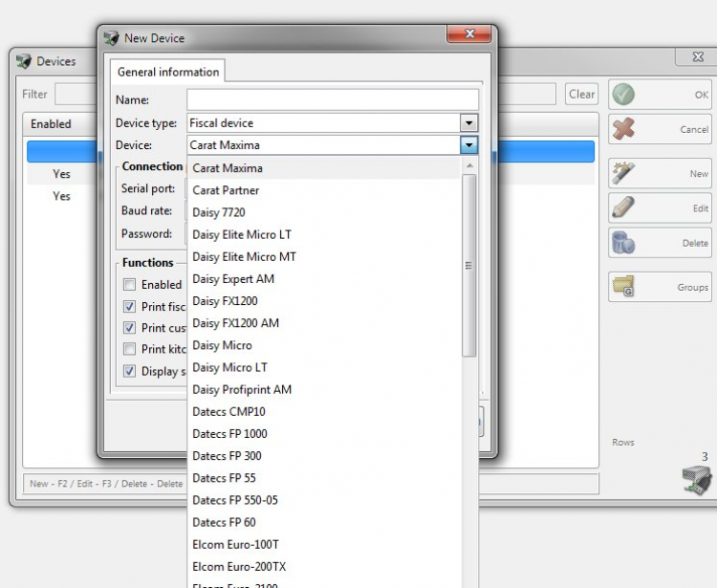Check the Print kitchen checkbox
The image size is (717, 588).
[129, 349]
